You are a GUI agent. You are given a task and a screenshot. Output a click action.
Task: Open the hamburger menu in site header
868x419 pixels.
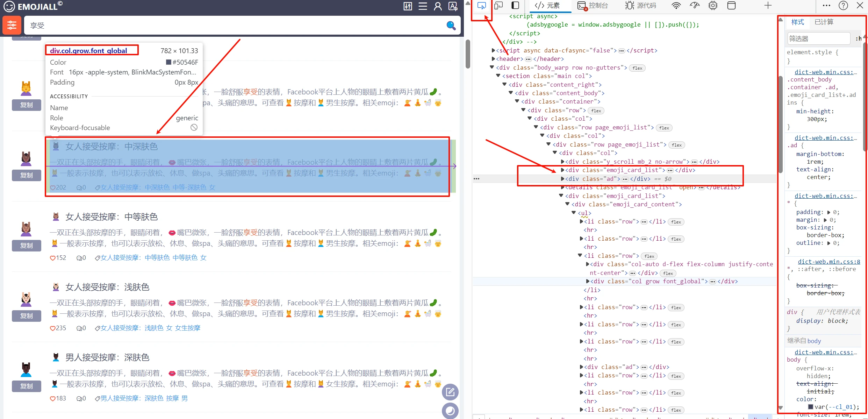click(423, 6)
